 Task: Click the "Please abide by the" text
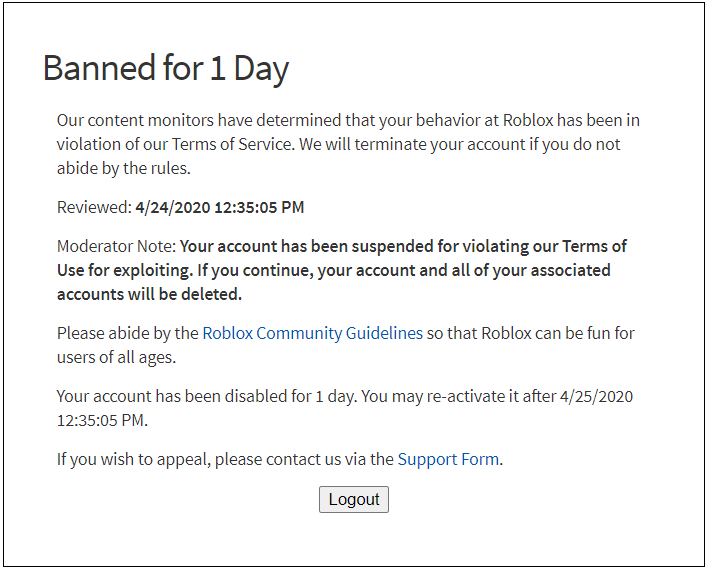pos(127,333)
